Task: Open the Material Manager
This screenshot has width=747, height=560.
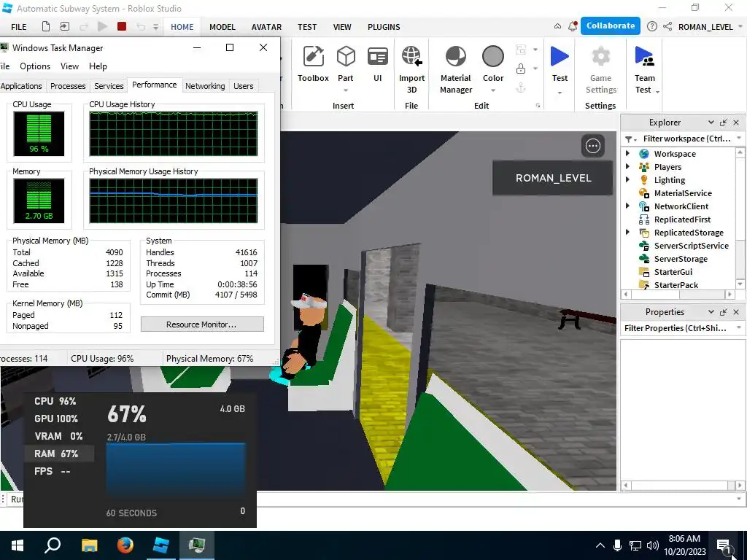Action: click(x=456, y=69)
